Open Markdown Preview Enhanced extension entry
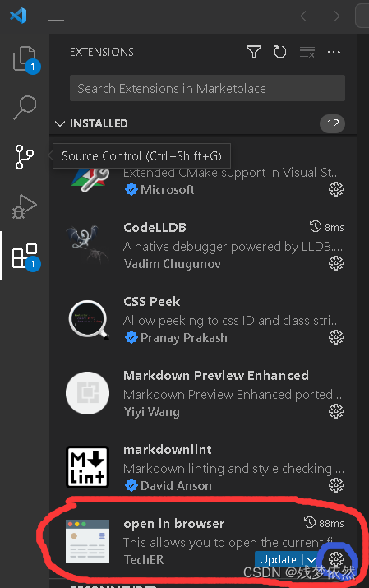369x588 pixels. coord(204,394)
